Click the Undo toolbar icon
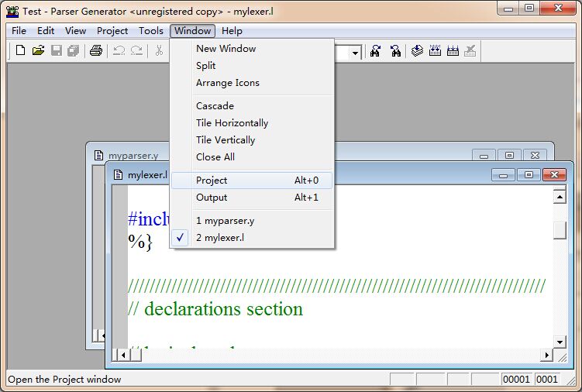This screenshot has width=582, height=392. click(x=119, y=50)
